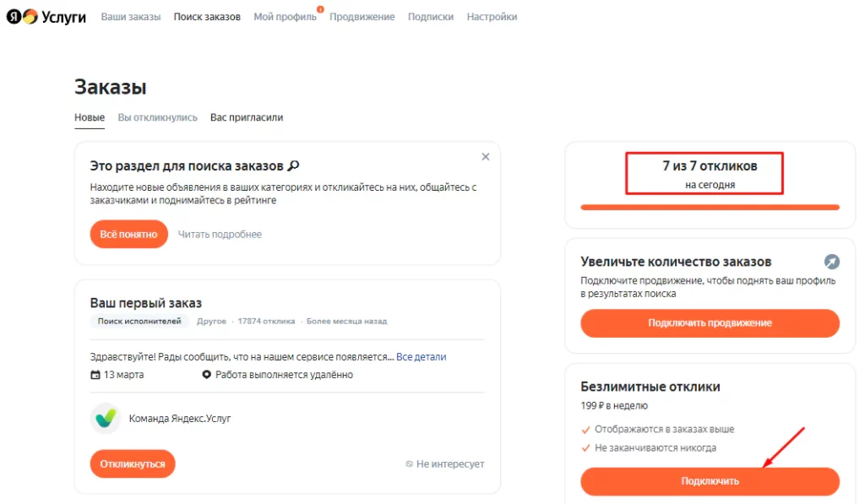Open the Продвижение section
This screenshot has height=504, width=865.
(362, 17)
